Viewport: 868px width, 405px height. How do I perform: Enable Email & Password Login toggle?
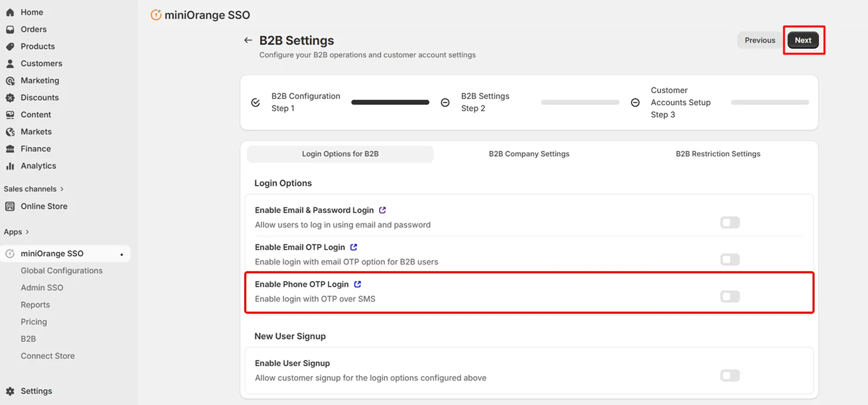pos(730,222)
